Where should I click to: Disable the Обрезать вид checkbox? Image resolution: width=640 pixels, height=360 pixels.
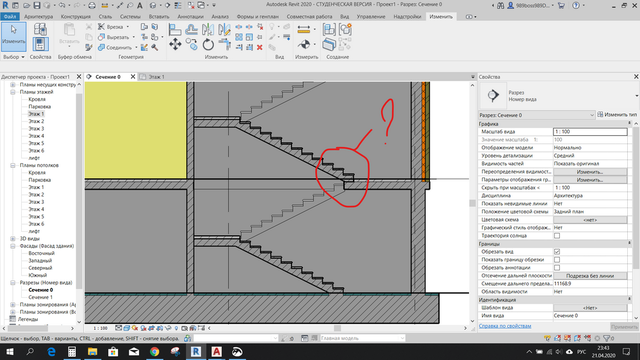pyautogui.click(x=557, y=251)
